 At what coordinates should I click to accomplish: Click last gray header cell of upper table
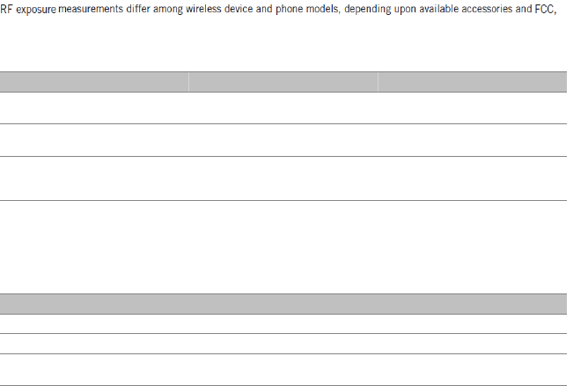pos(473,82)
